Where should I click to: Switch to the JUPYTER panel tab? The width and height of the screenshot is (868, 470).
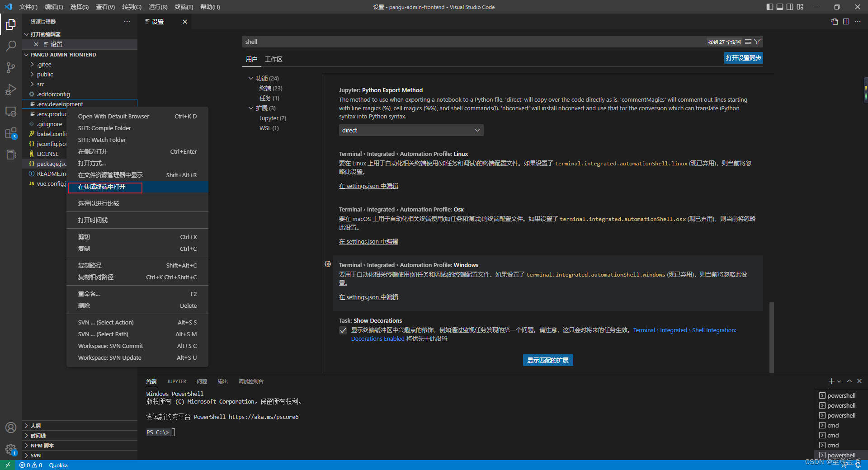tap(176, 381)
